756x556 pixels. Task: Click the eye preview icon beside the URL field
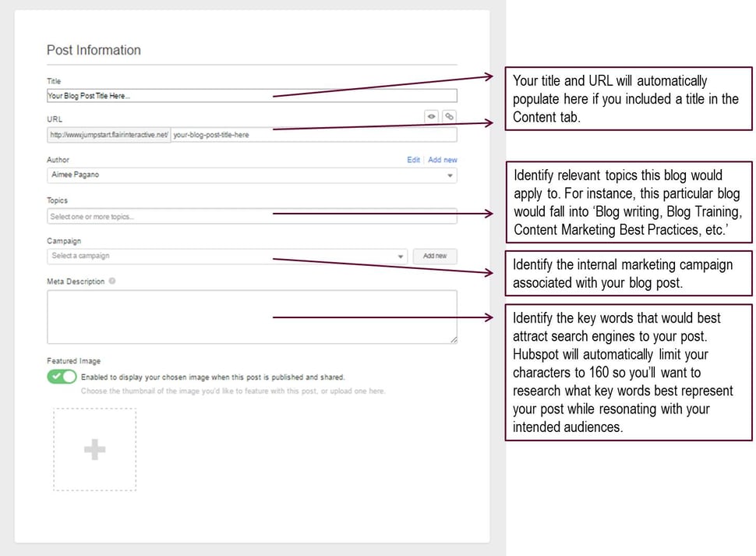pos(431,116)
